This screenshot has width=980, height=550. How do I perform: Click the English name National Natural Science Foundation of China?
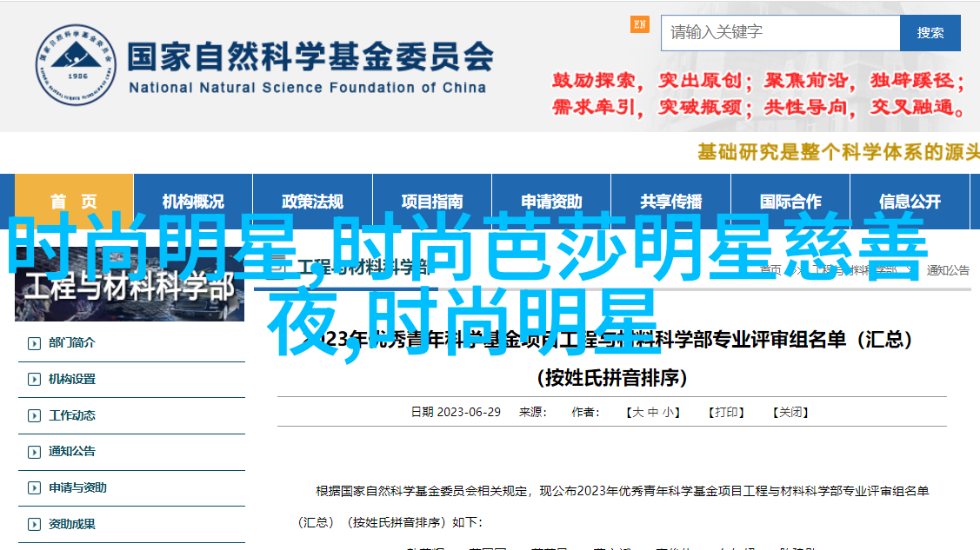tap(308, 88)
